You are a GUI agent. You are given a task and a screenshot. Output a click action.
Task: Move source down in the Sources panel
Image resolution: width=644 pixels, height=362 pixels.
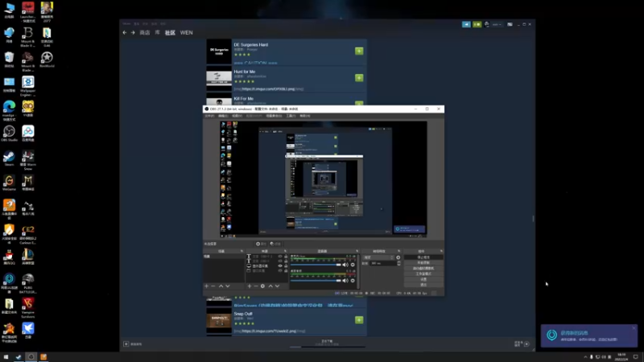277,286
